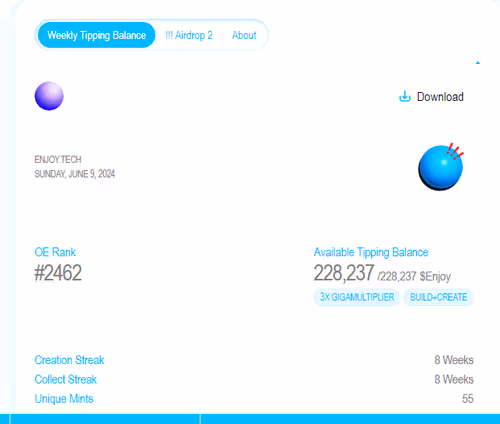Click the 3X GIGAMULTIPLIER badge

point(357,297)
